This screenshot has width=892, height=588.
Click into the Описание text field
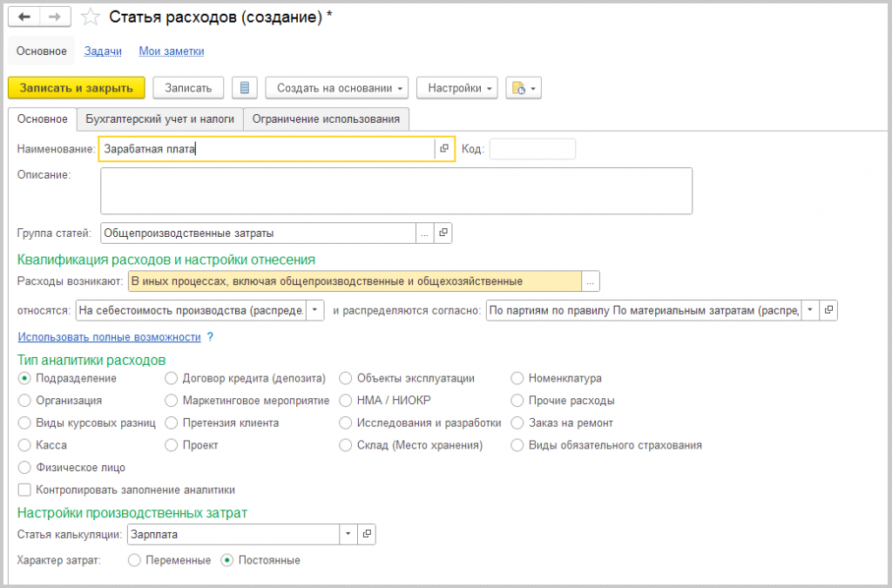pos(396,191)
